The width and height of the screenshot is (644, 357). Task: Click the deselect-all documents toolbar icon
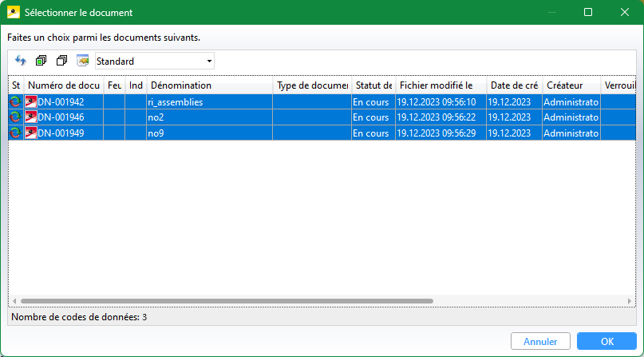pyautogui.click(x=61, y=61)
